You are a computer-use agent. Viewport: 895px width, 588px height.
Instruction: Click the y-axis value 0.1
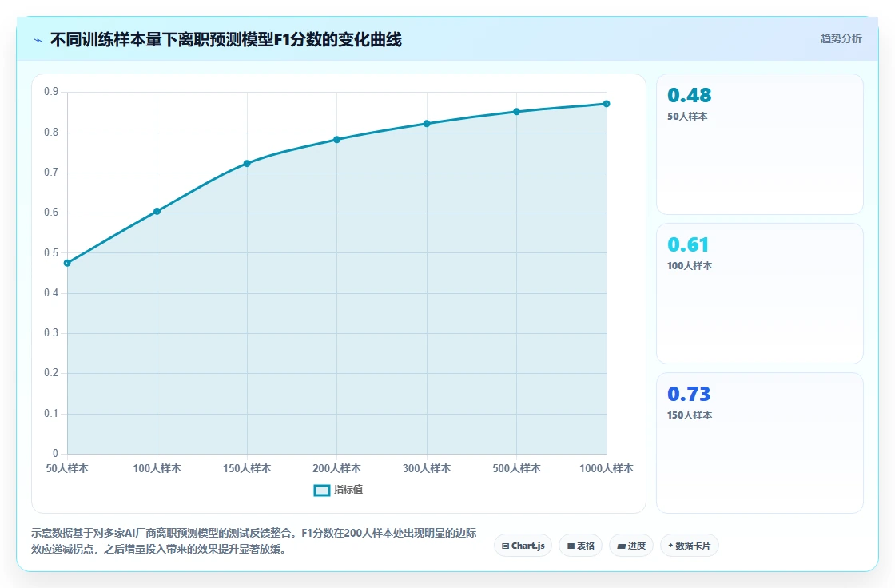point(51,413)
